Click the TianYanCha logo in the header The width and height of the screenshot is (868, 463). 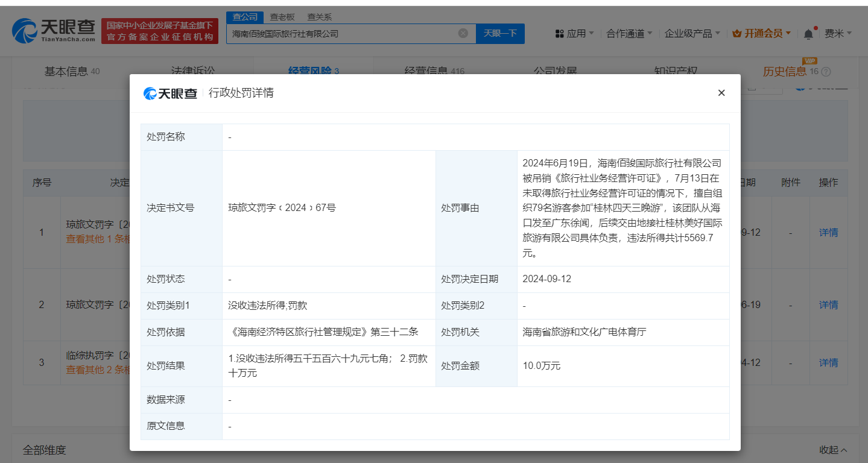[54, 30]
